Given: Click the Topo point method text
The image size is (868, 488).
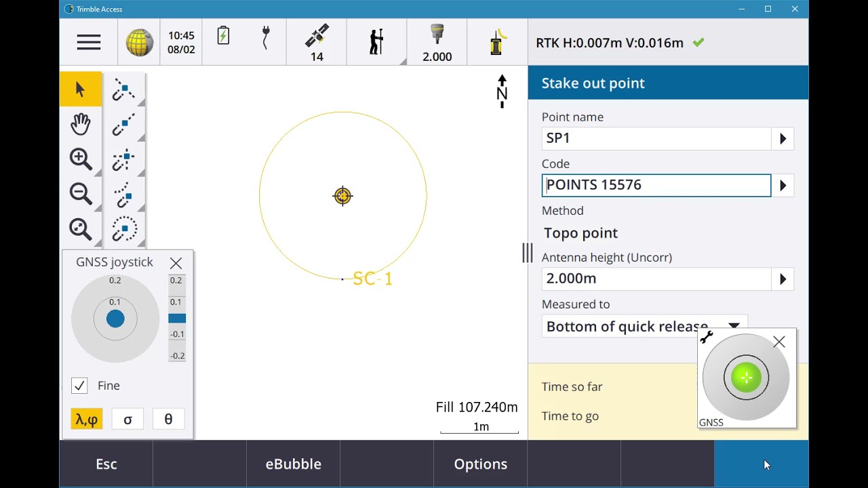Looking at the screenshot, I should tap(580, 233).
